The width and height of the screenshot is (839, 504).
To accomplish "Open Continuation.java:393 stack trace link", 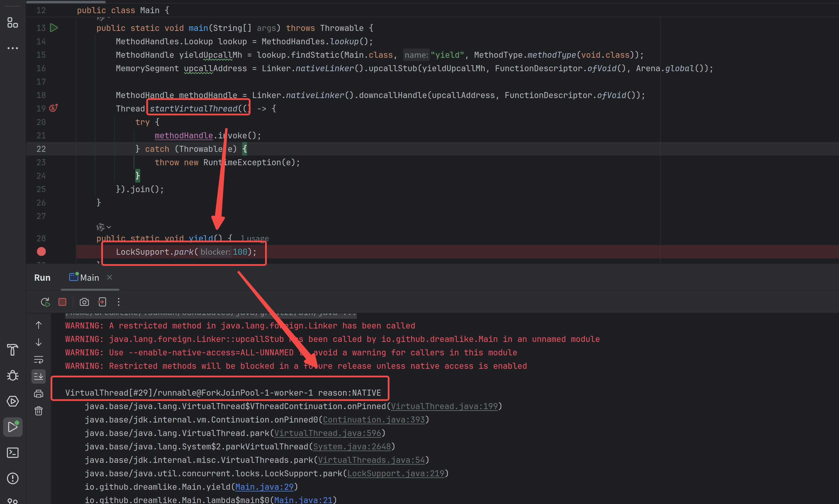I will click(374, 420).
